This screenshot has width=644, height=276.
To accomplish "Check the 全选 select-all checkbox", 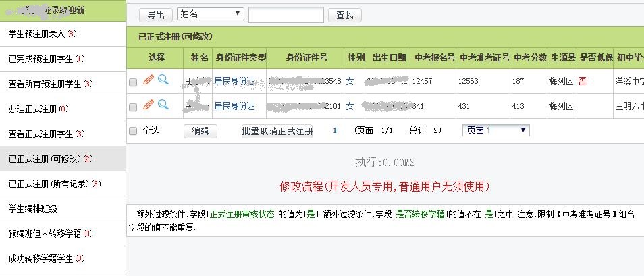I will pyautogui.click(x=133, y=131).
